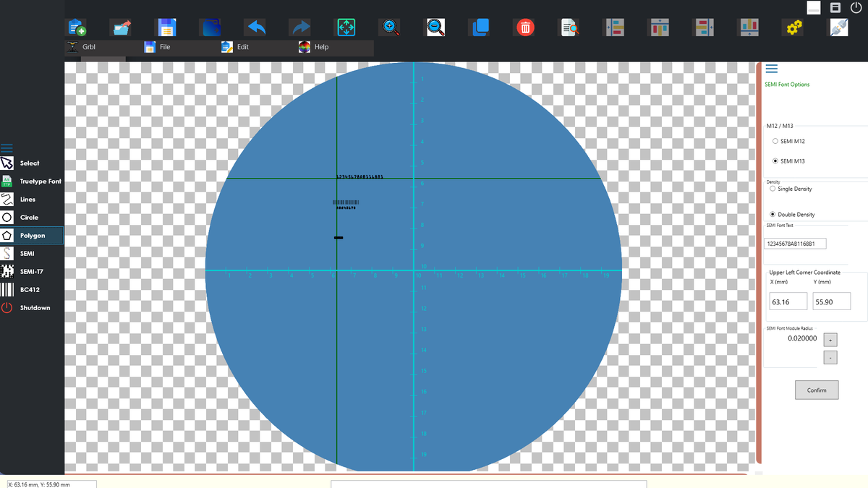Redo the last undone action
Image resolution: width=868 pixels, height=488 pixels.
click(300, 27)
